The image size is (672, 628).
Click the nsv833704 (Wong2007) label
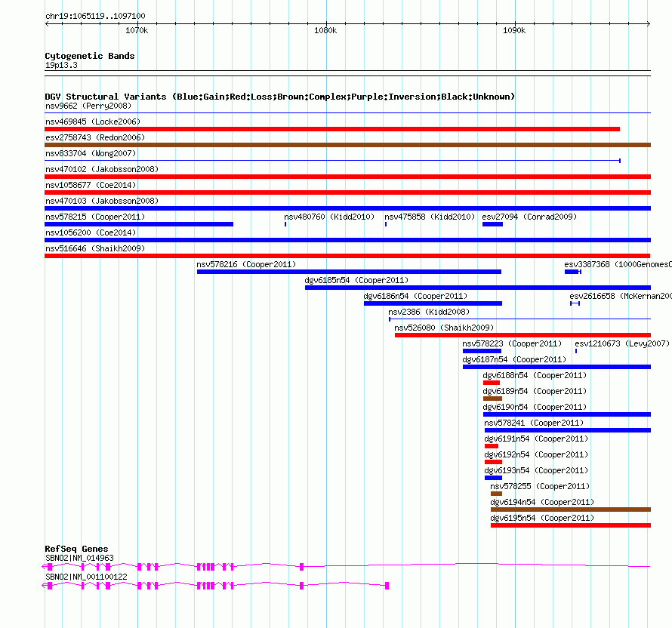click(x=91, y=153)
